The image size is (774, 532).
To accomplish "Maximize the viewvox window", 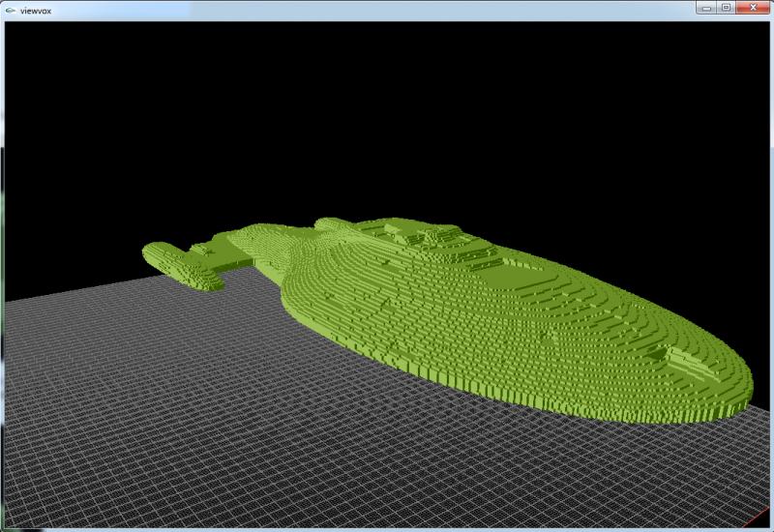I will tap(727, 8).
